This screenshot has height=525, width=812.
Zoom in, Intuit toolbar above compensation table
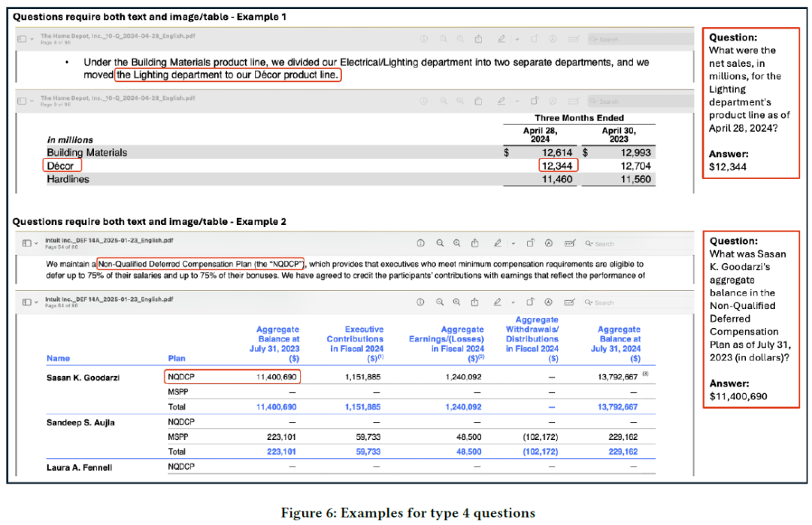pyautogui.click(x=457, y=302)
